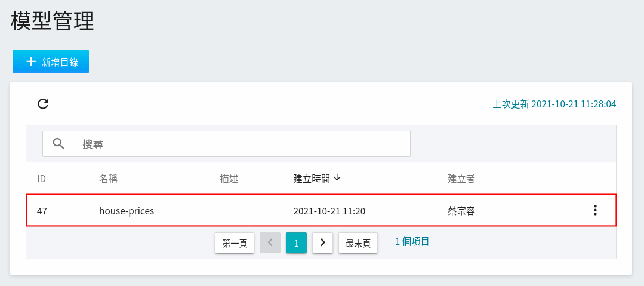The image size is (644, 286).
Task: Focus the 搜尋 search field
Action: [x=226, y=144]
